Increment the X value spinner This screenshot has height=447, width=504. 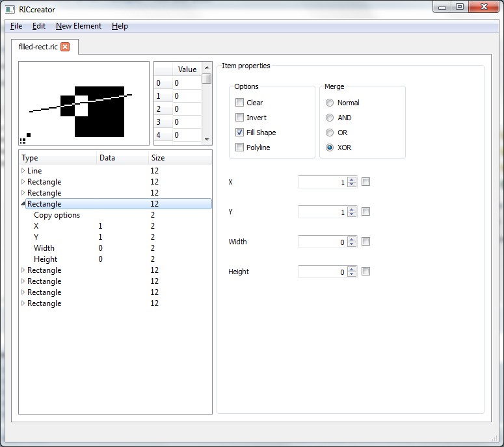(x=352, y=180)
